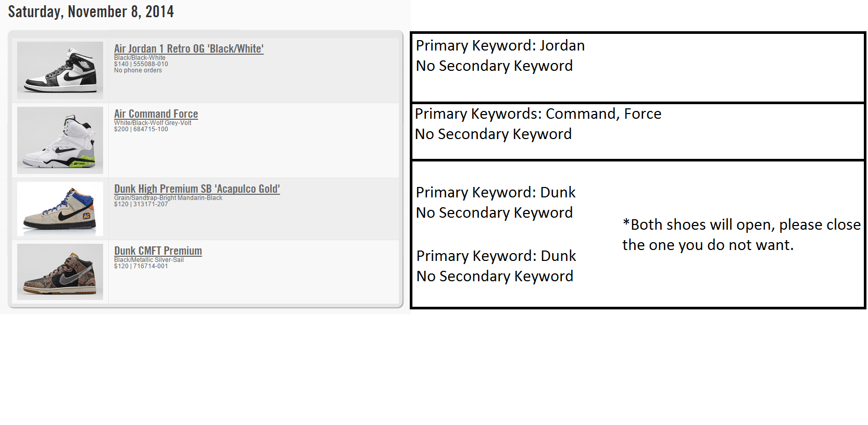This screenshot has width=868, height=425.
Task: Select the Air Command Force shoe image
Action: (x=60, y=140)
